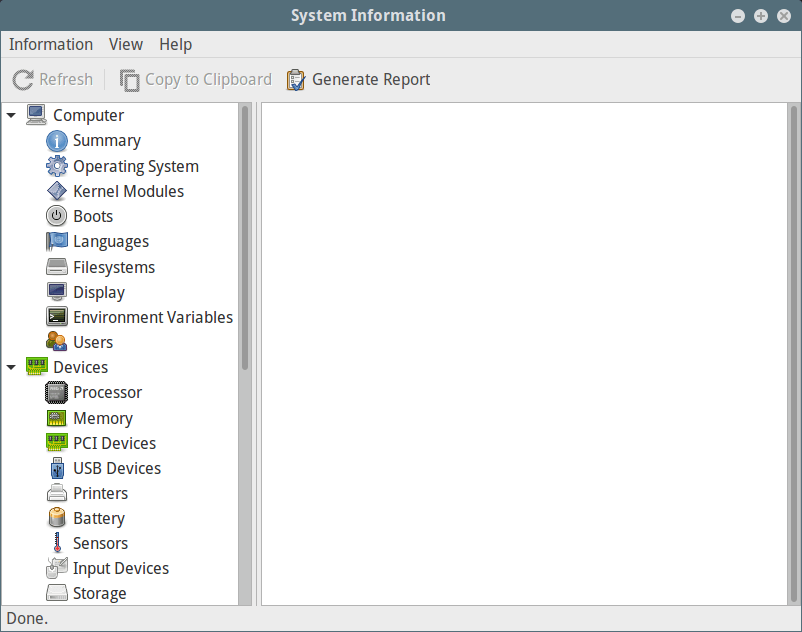Click the Refresh button label
The height and width of the screenshot is (632, 802).
coord(66,80)
